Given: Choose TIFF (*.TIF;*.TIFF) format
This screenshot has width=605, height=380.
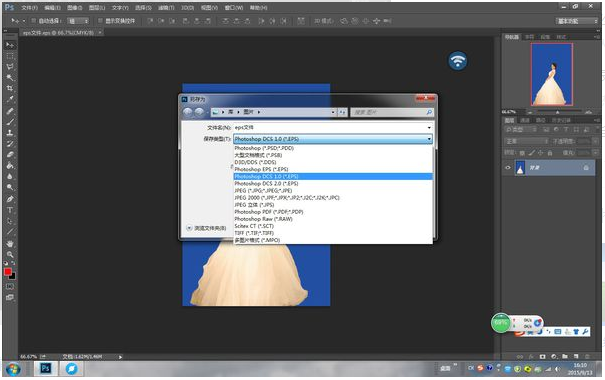Looking at the screenshot, I should point(333,233).
